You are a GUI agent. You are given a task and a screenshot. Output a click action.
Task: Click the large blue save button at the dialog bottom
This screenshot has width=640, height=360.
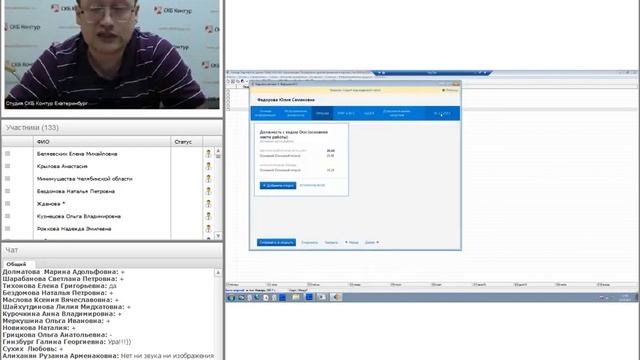276,242
